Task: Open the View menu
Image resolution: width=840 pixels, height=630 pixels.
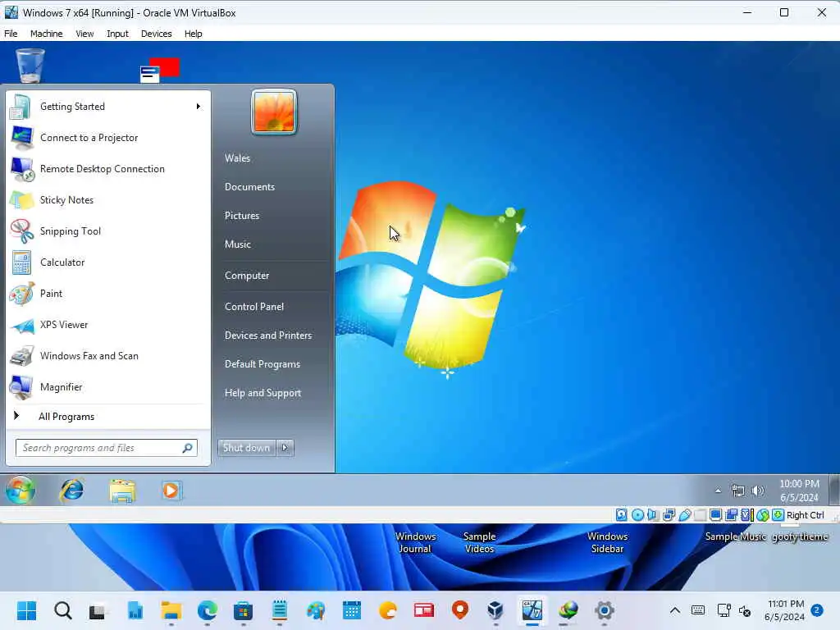Action: tap(84, 33)
